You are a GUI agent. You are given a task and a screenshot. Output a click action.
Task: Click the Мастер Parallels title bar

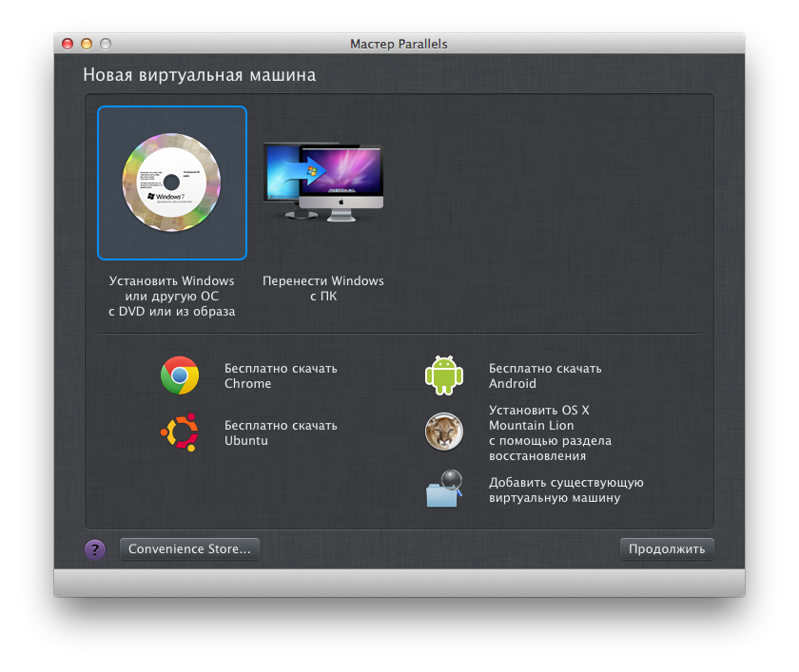coord(399,44)
